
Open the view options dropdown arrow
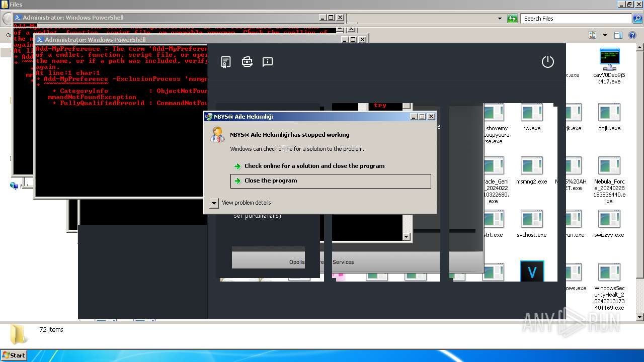tap(605, 35)
